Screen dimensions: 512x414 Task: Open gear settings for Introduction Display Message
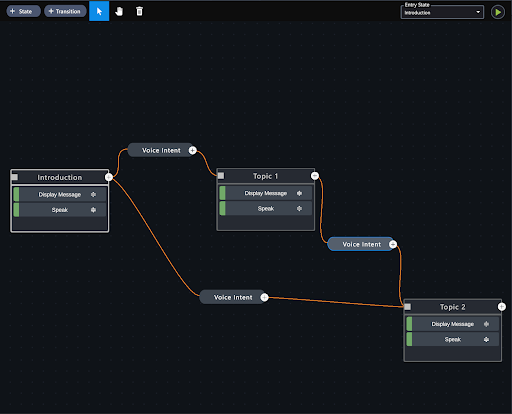[93, 194]
